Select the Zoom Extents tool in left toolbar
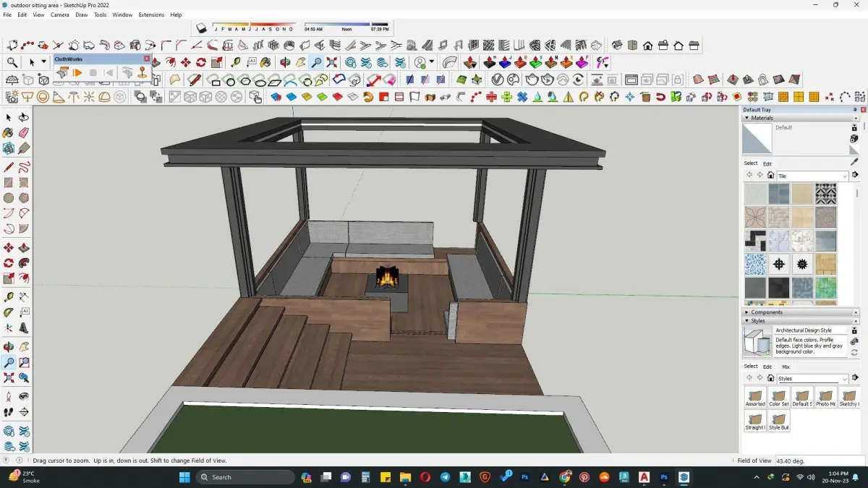The height and width of the screenshot is (488, 868). coord(9,377)
